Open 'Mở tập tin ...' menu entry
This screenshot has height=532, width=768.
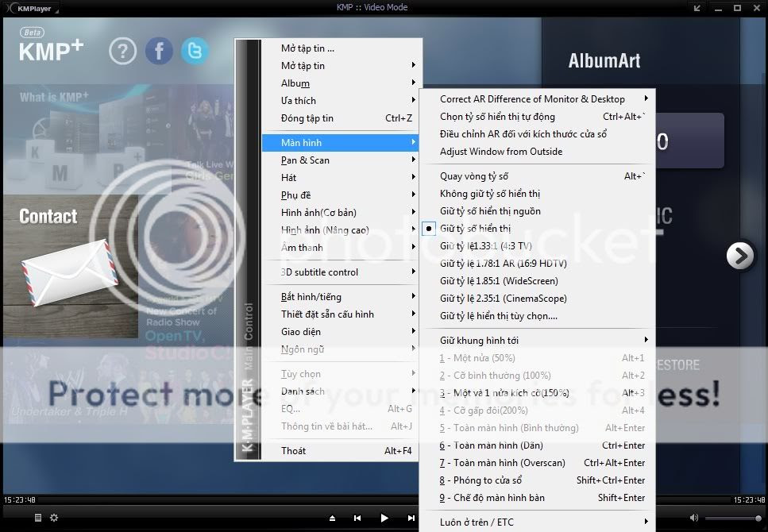tap(341, 48)
